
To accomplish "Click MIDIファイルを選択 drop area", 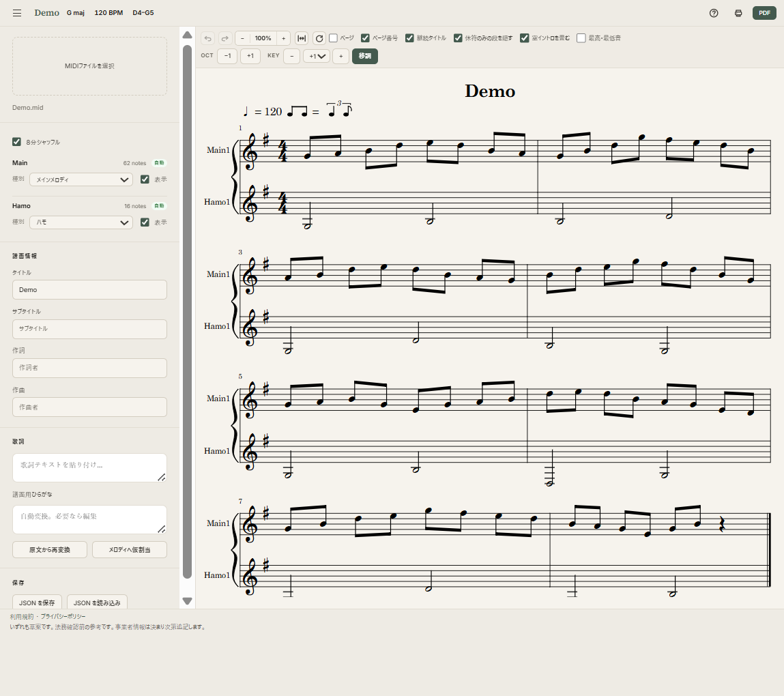I will point(89,66).
